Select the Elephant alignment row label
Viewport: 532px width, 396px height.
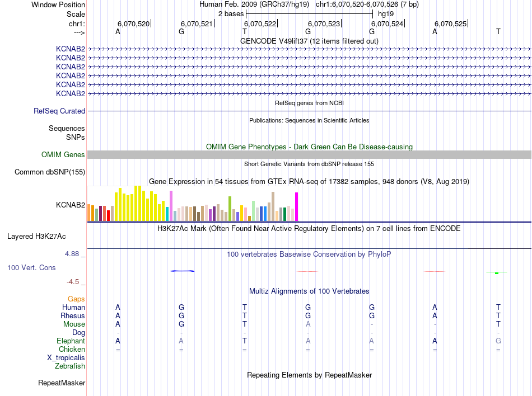click(x=71, y=341)
